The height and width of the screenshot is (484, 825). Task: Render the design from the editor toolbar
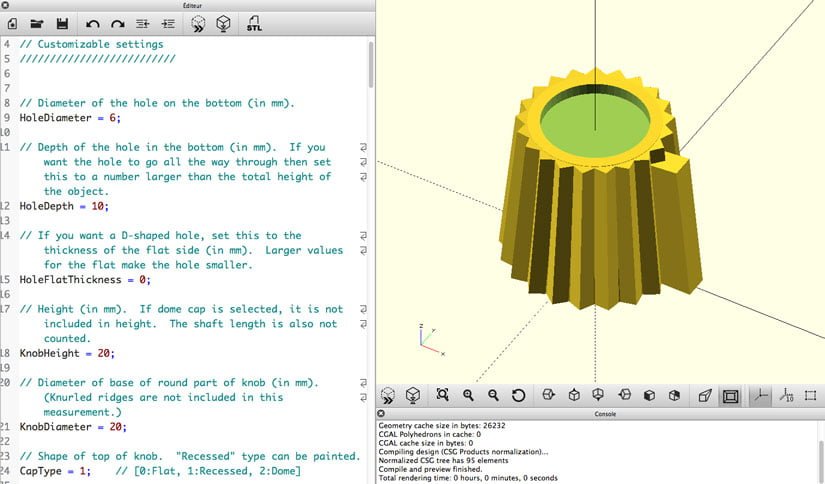tap(224, 24)
